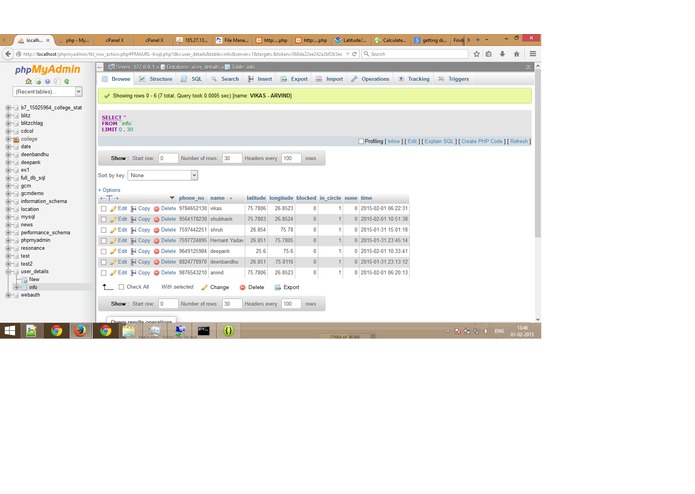Screen dimensions: 695x494
Task: Click the green brackets taskbar icon
Action: [228, 331]
